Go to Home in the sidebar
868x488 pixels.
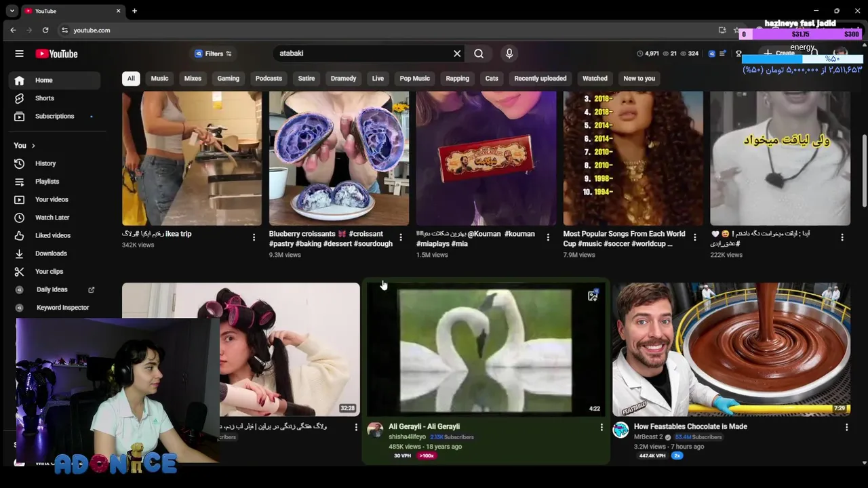pos(54,80)
